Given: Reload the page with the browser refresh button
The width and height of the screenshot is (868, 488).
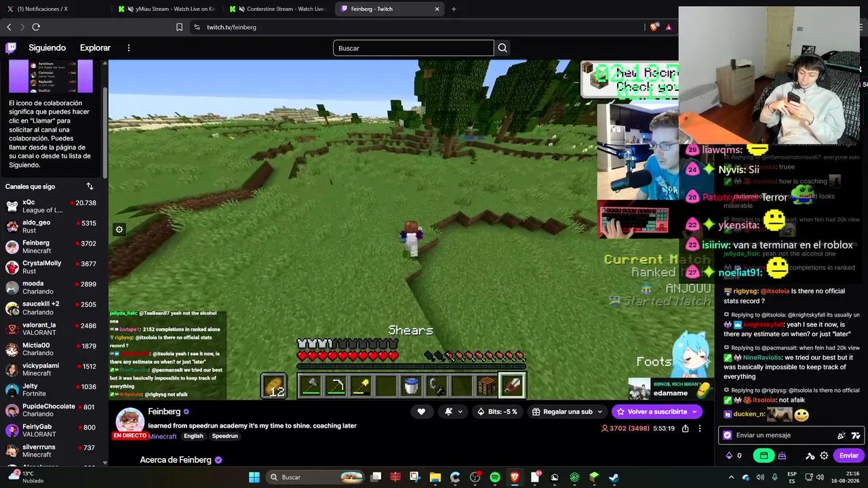Looking at the screenshot, I should [36, 27].
